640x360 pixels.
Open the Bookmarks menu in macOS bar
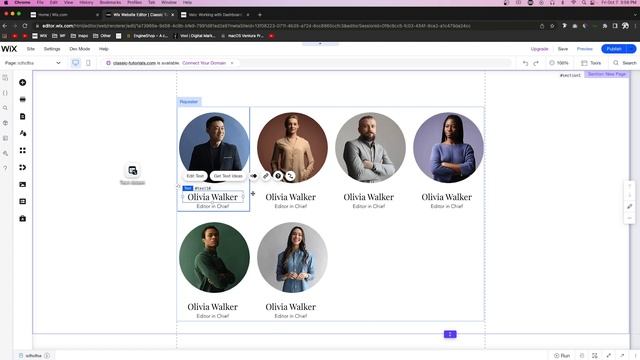(110, 2)
